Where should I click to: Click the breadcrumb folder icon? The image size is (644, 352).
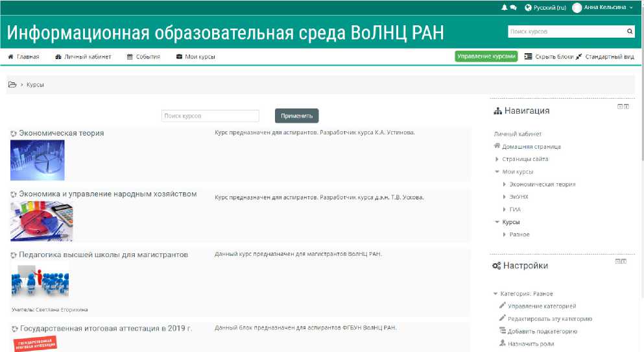(x=12, y=84)
